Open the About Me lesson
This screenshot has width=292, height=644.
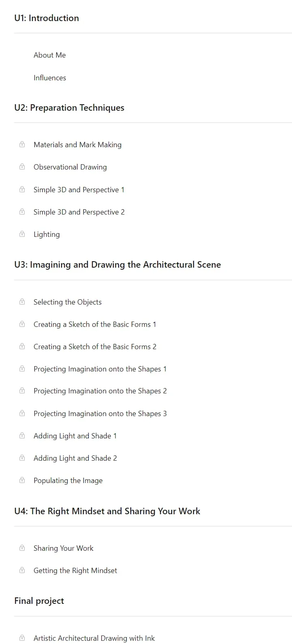(49, 55)
